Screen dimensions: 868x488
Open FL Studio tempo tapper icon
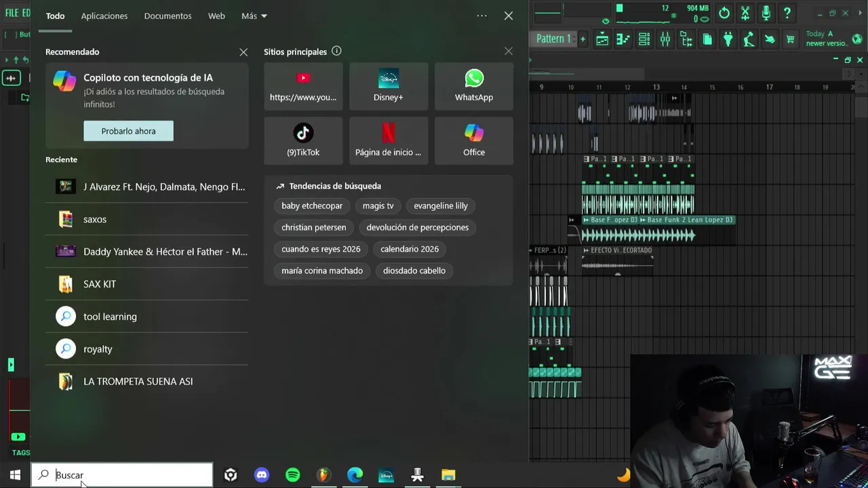pyautogui.click(x=749, y=39)
